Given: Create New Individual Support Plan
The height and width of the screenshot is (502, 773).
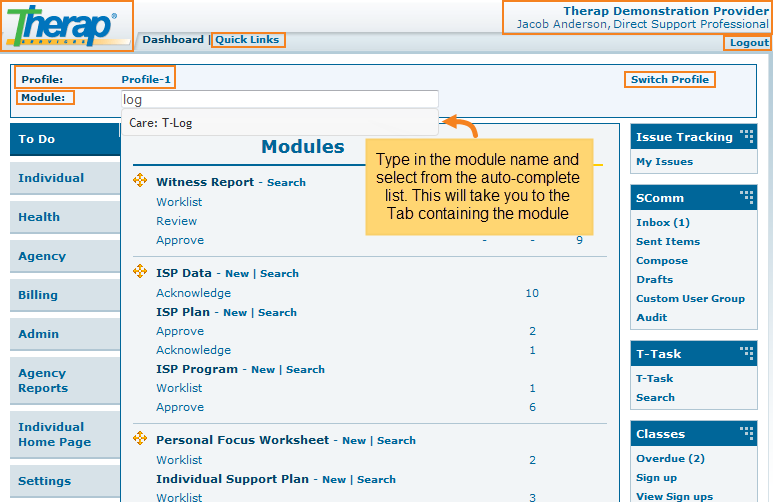Looking at the screenshot, I should tap(334, 480).
